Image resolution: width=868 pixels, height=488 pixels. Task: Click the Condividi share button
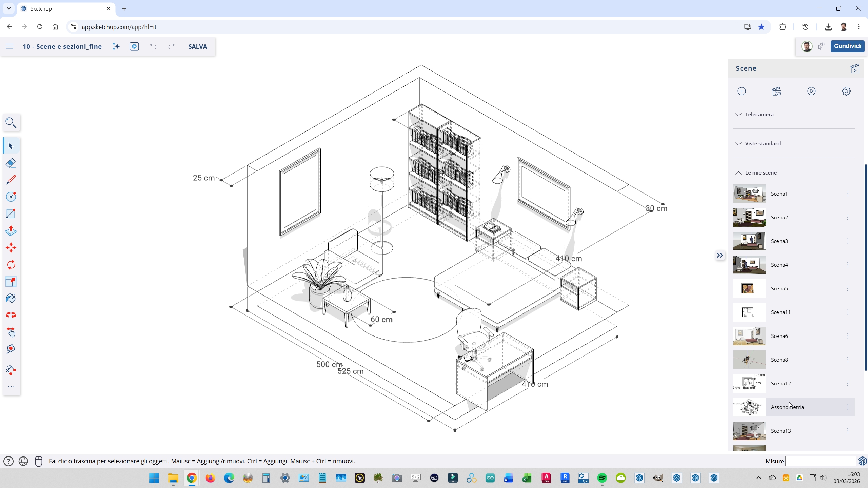point(847,46)
